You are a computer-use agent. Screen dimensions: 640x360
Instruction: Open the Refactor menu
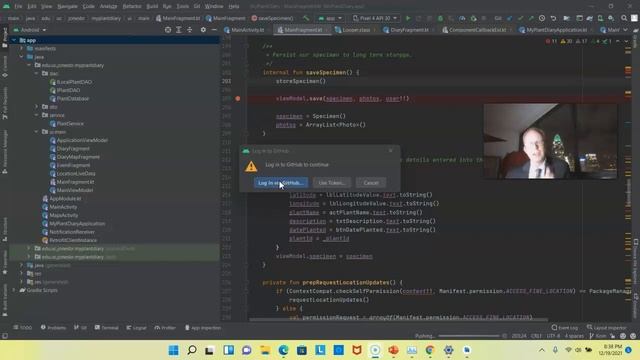coord(132,6)
